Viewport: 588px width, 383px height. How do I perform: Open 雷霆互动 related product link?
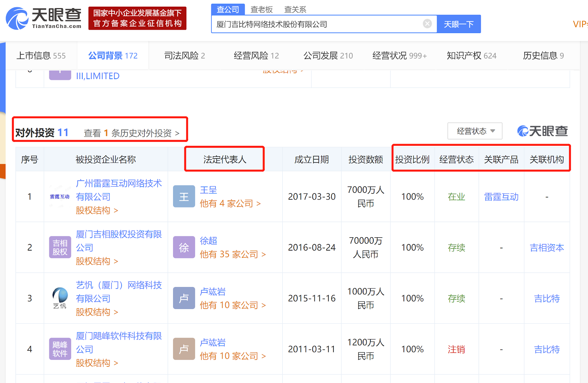(x=501, y=197)
